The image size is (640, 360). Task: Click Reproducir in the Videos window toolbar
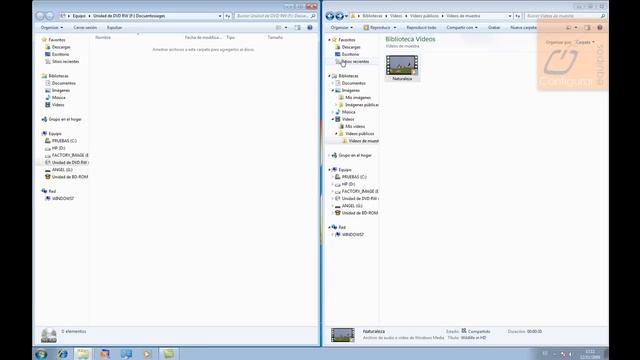coord(380,28)
